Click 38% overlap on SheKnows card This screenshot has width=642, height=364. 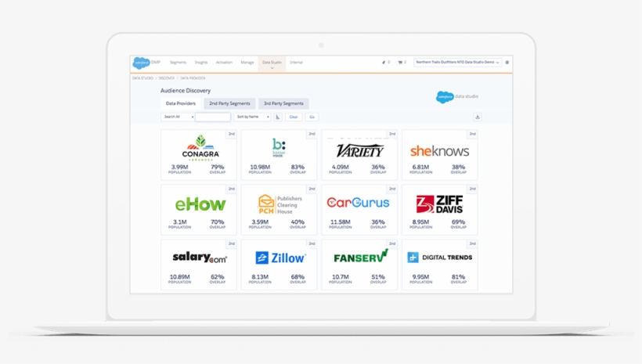click(458, 167)
